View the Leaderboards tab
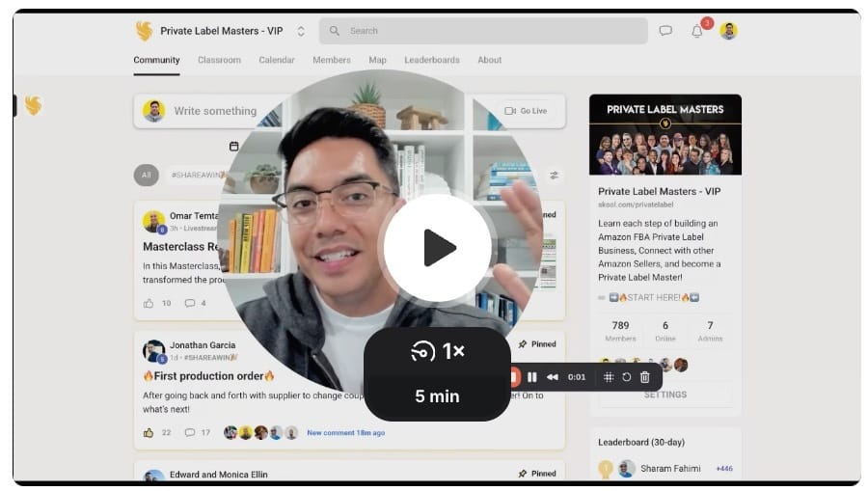868x491 pixels. pyautogui.click(x=432, y=60)
